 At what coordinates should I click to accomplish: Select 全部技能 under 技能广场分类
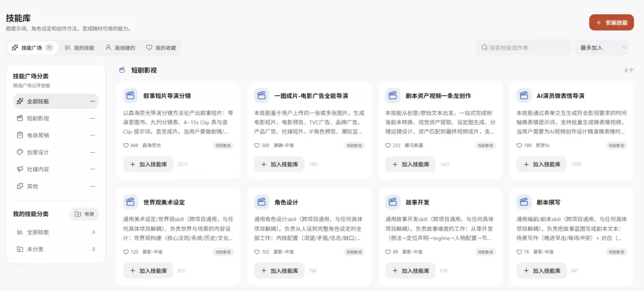(x=56, y=101)
